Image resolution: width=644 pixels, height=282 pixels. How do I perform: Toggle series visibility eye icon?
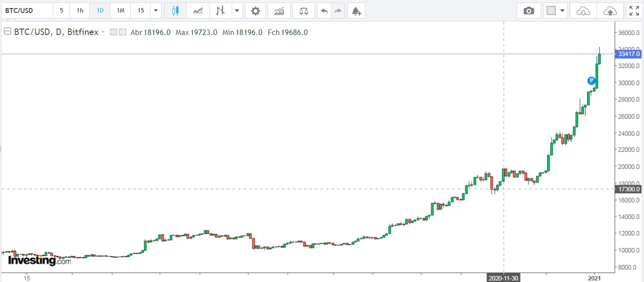[x=113, y=32]
